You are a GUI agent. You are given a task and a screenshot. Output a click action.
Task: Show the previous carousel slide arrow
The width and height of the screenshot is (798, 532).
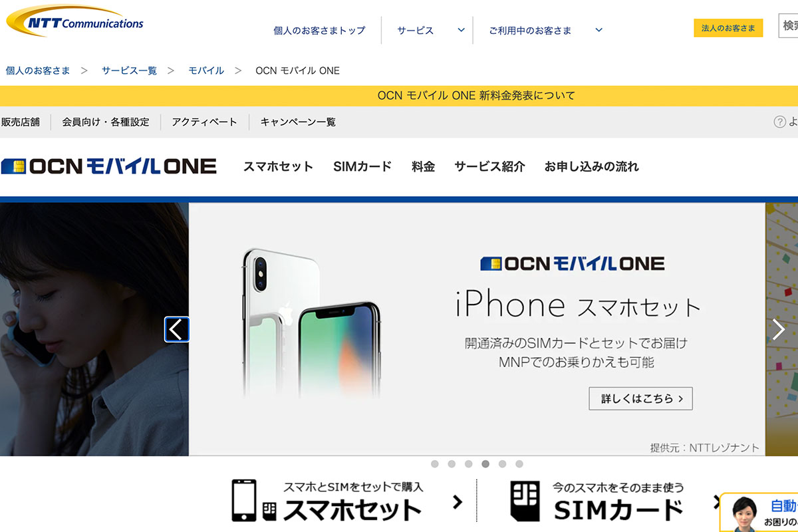[x=177, y=329]
